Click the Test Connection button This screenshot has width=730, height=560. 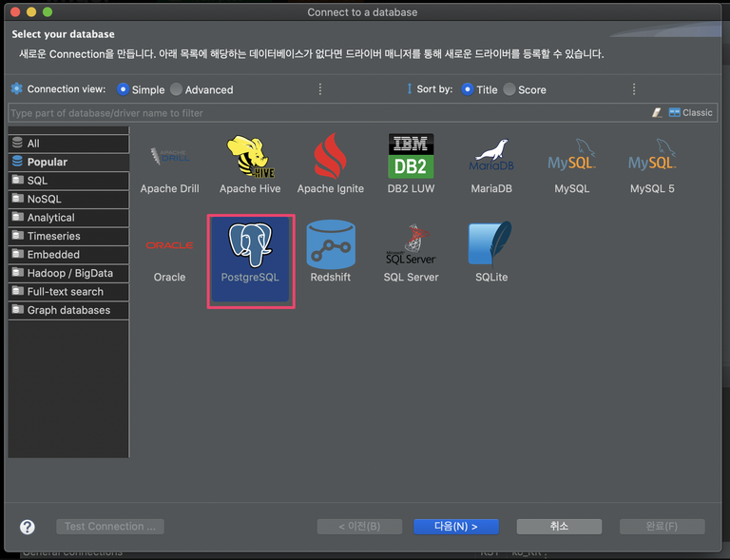tap(110, 527)
